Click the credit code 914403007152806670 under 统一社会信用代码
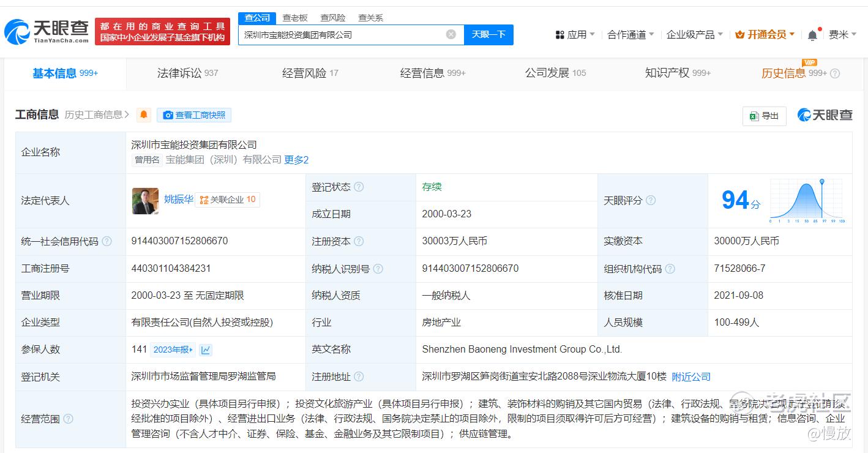Screen dimensions: 868x453 tap(179, 241)
